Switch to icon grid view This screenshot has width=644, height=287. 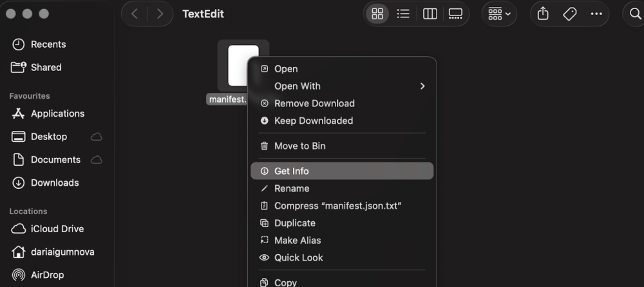click(x=378, y=14)
